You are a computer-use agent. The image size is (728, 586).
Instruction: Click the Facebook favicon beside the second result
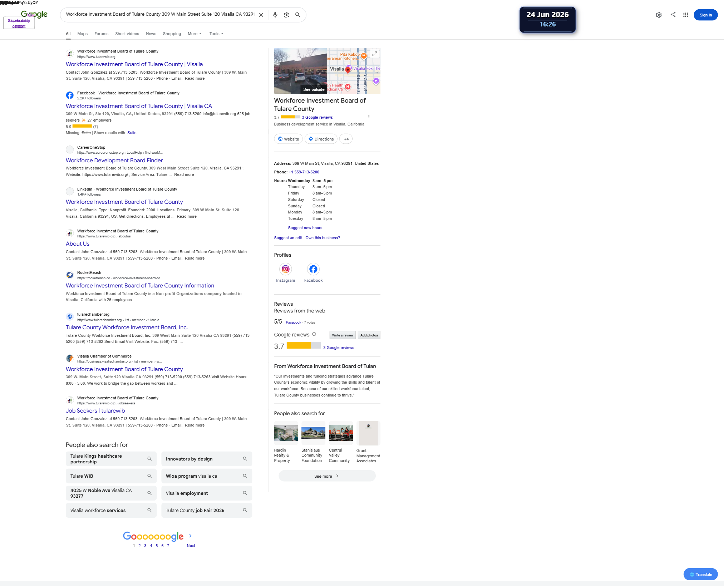coord(70,95)
